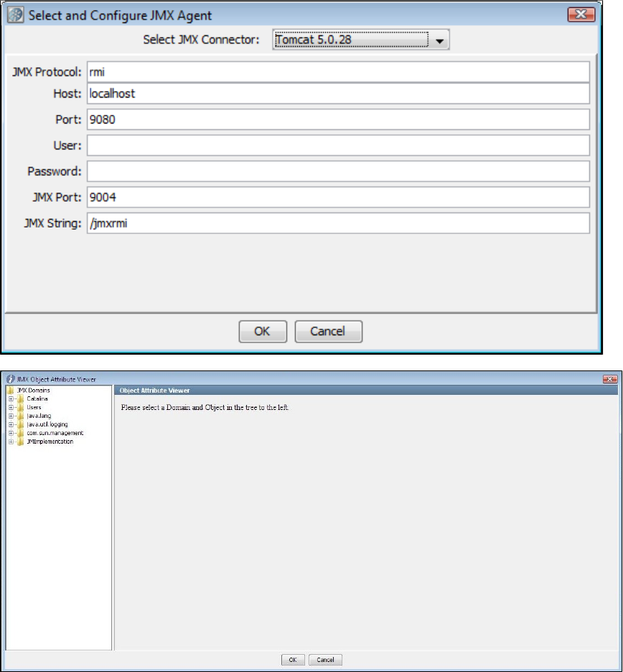Expand the Catalina domain node
The height and width of the screenshot is (672, 623).
(11, 398)
